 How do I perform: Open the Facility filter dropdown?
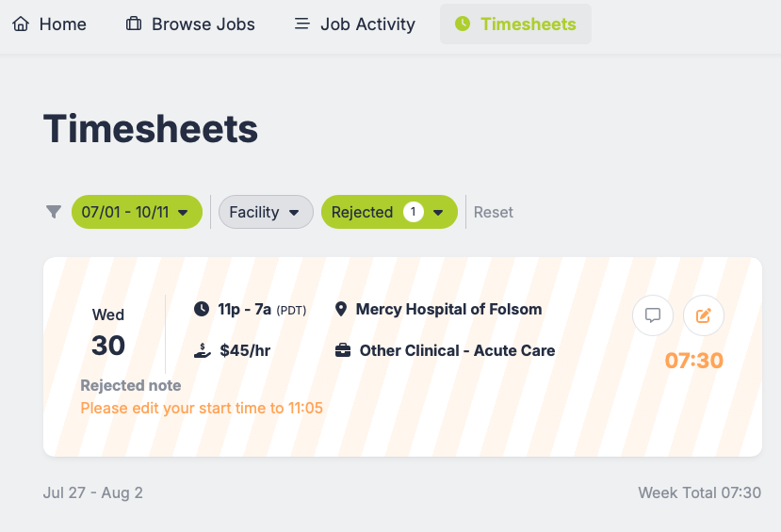coord(266,212)
